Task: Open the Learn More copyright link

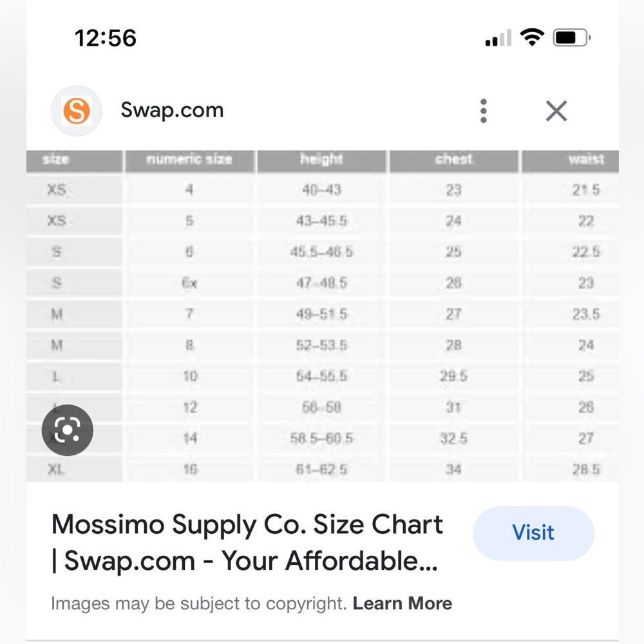Action: click(x=402, y=603)
